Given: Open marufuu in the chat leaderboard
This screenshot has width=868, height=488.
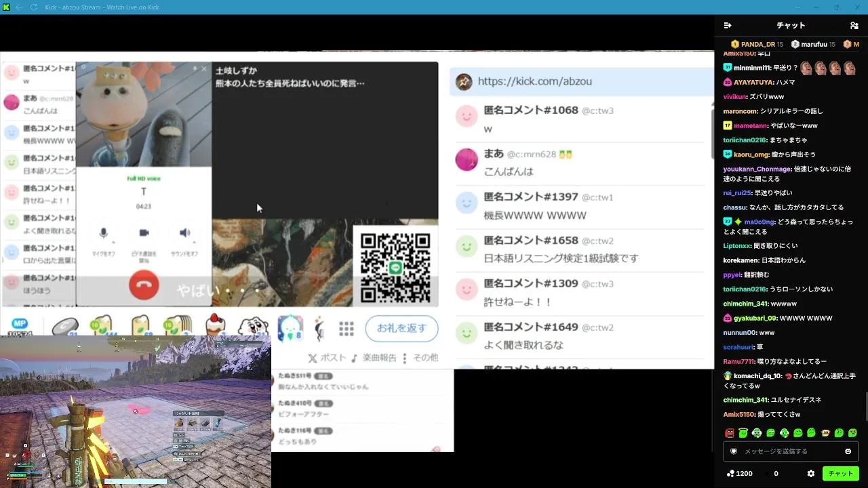Looking at the screenshot, I should click(x=814, y=45).
